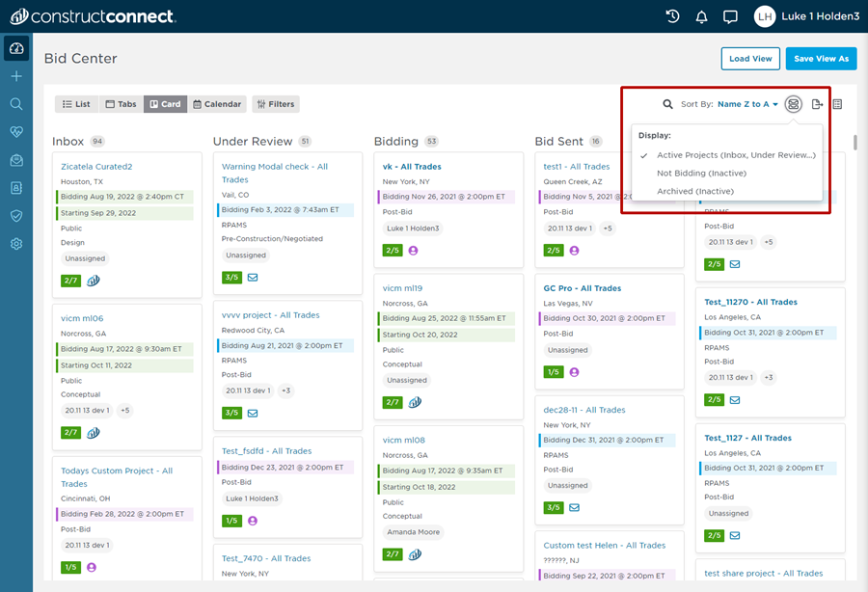The height and width of the screenshot is (592, 868).
Task: Click the ConstructConnect logo
Action: coord(93,16)
